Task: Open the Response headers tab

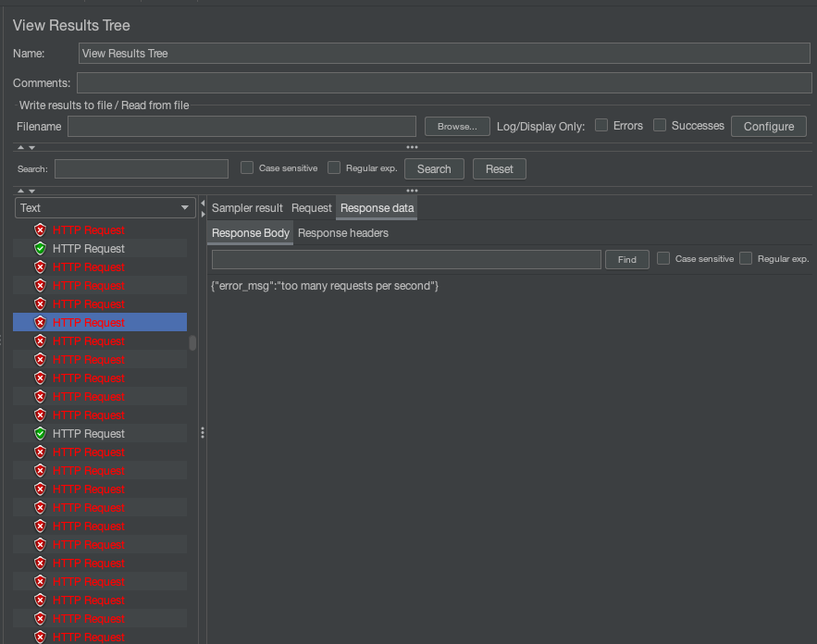Action: pos(343,233)
